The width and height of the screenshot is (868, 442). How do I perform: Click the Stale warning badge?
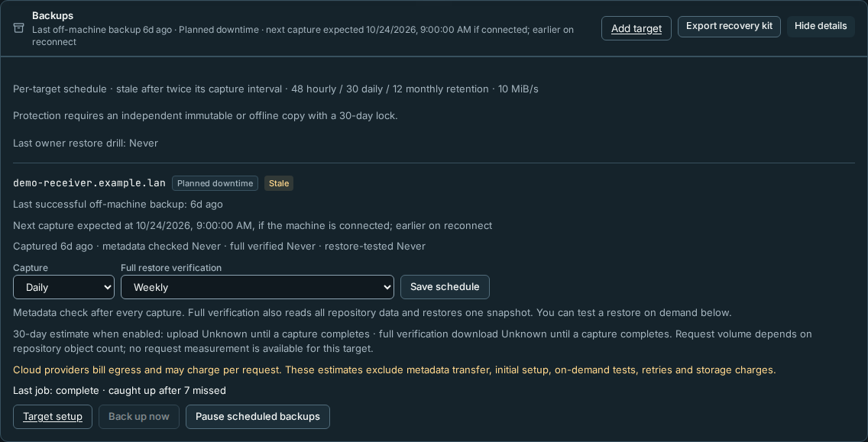[278, 183]
